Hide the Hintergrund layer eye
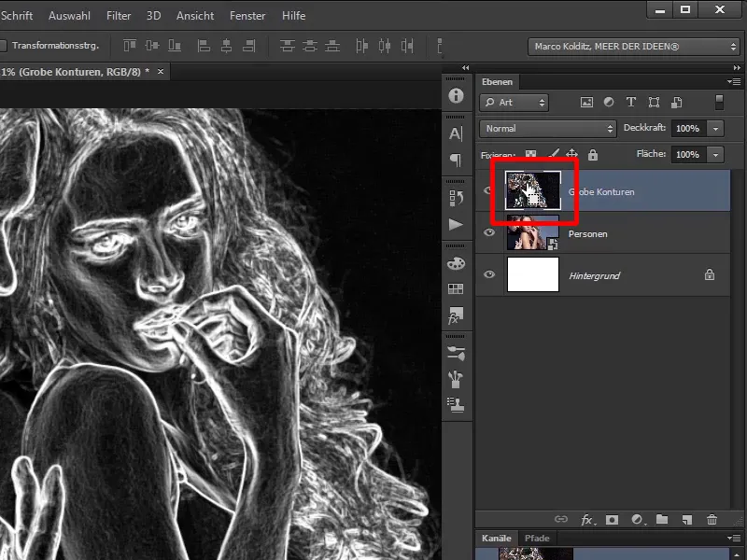Viewport: 747px width, 560px height. [488, 274]
